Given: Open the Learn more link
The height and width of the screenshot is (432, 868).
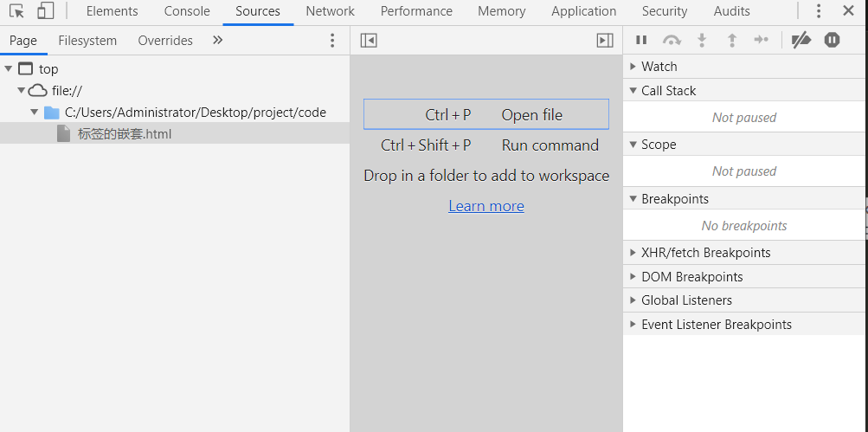Looking at the screenshot, I should [486, 206].
